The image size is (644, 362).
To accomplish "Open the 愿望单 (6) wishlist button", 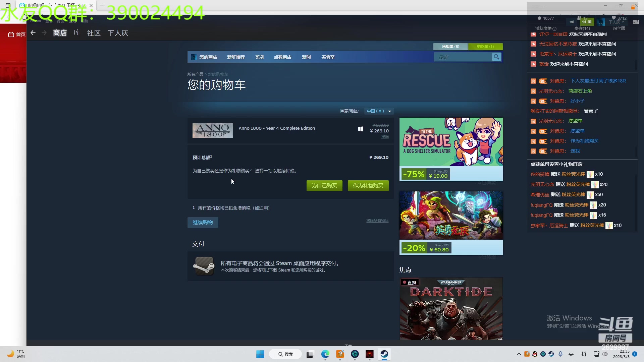I will coord(450,47).
